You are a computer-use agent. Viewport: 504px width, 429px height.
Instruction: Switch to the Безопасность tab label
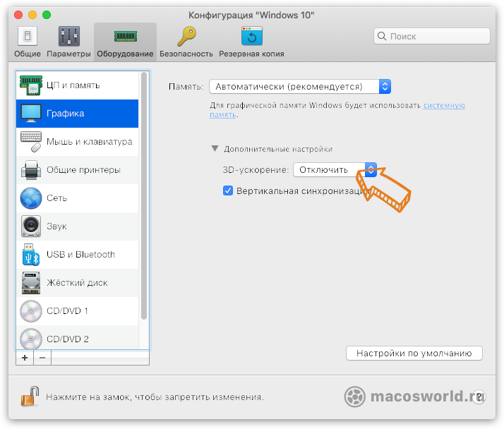186,54
